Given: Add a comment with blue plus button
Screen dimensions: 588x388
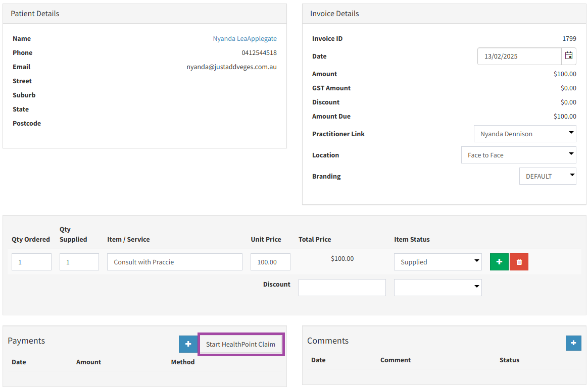Looking at the screenshot, I should tap(573, 343).
